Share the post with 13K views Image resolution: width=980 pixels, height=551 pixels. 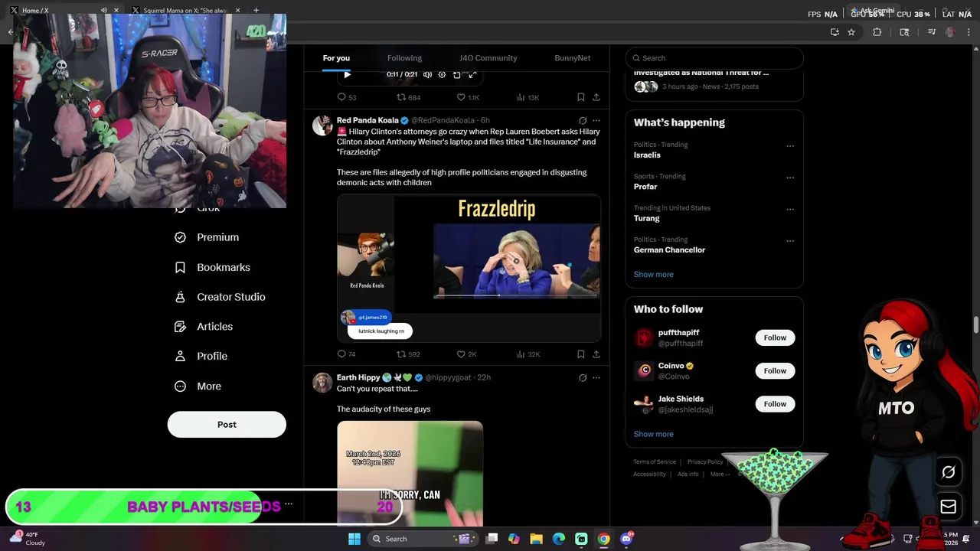(596, 97)
